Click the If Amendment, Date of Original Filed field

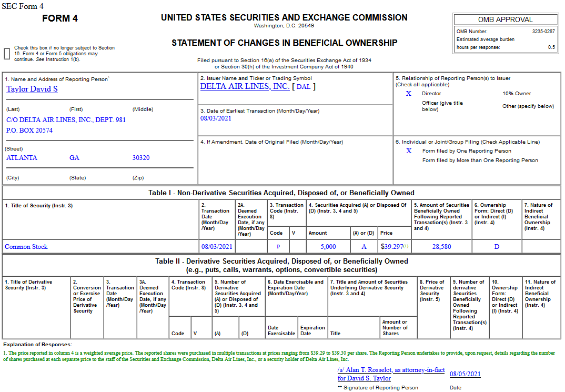point(295,160)
